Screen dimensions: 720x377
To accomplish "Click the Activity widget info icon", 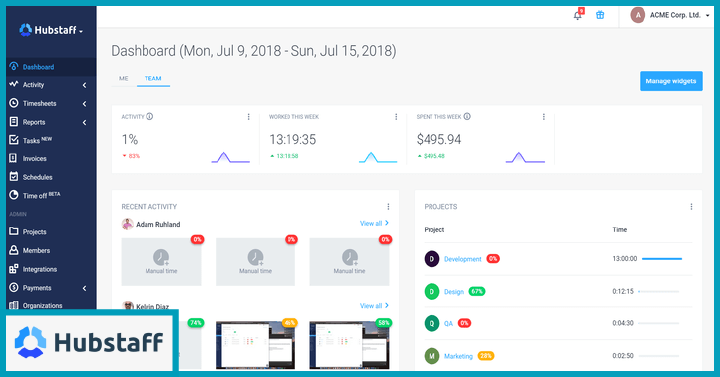I will click(150, 117).
